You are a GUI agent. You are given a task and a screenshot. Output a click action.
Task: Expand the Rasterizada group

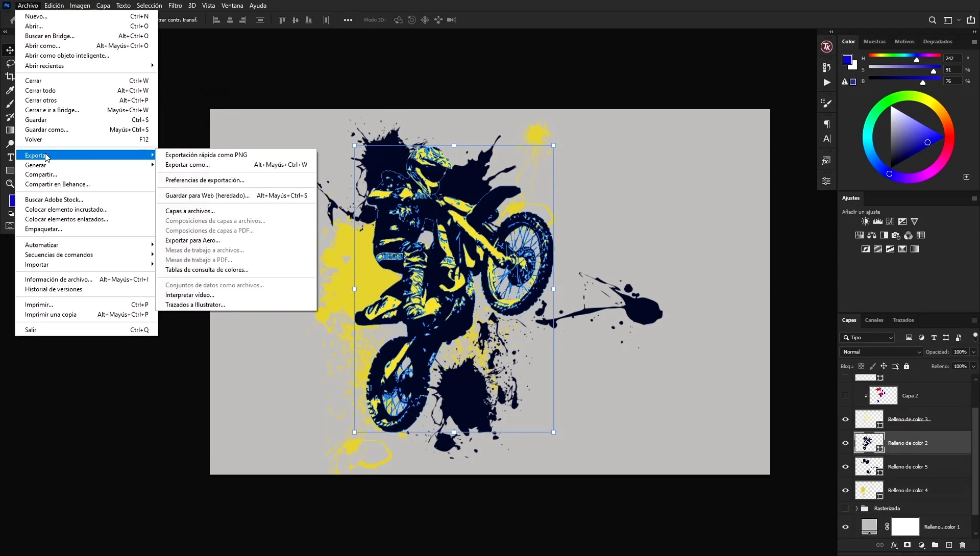pos(856,509)
